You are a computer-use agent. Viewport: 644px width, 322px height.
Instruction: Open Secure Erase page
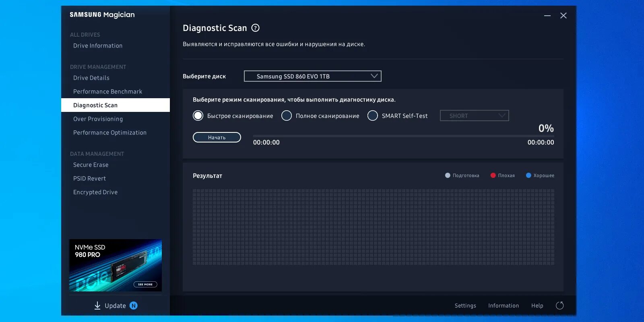(x=91, y=165)
